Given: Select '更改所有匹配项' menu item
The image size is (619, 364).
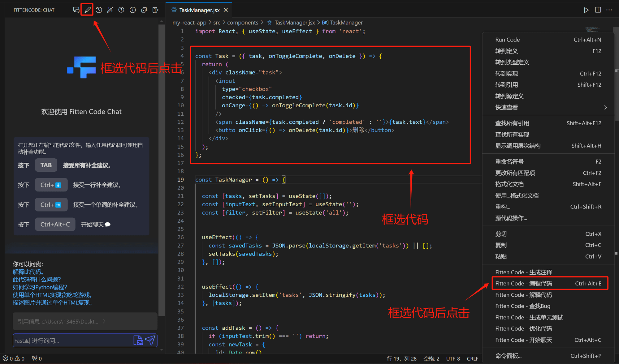Looking at the screenshot, I should (x=548, y=173).
